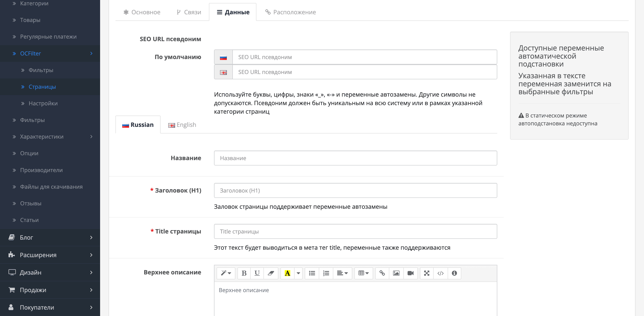This screenshot has width=644, height=316.
Task: Click the eraser remove font style icon
Action: click(271, 273)
